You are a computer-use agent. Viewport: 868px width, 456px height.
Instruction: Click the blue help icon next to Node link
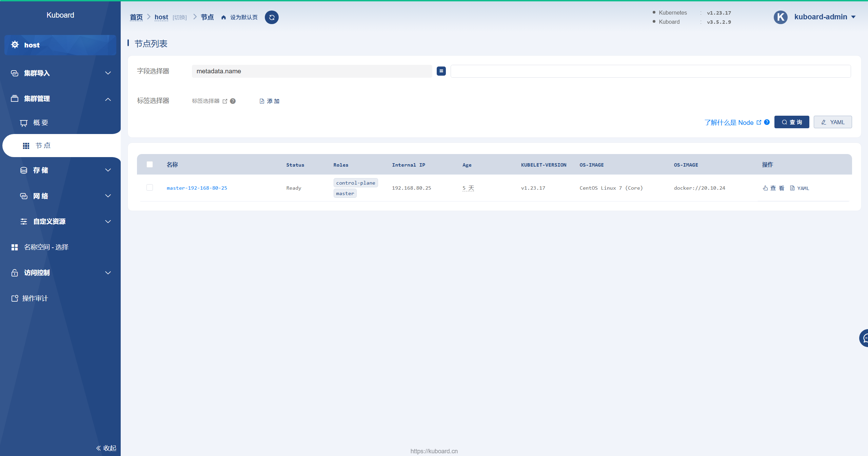[x=767, y=122]
